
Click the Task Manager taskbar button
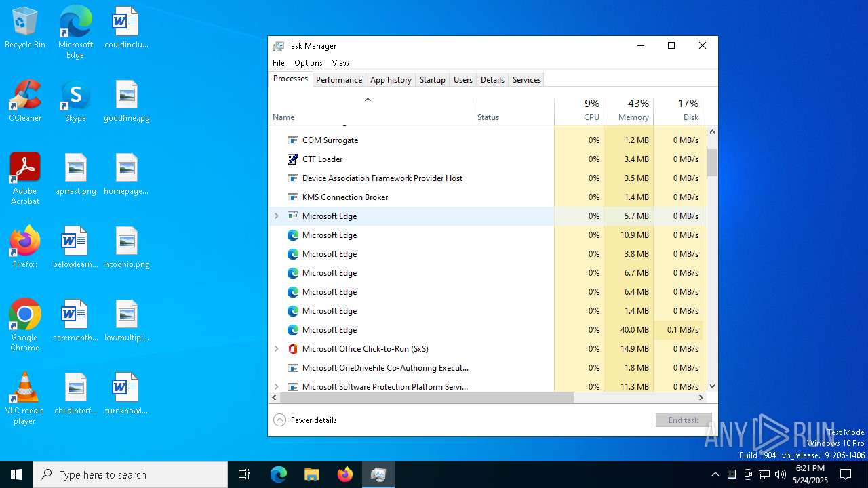tap(378, 474)
